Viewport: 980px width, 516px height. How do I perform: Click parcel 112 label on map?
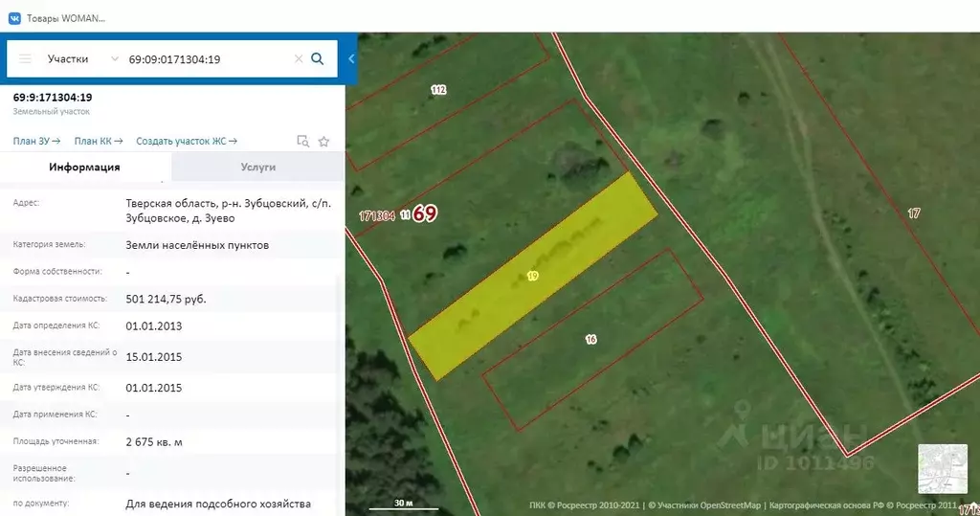click(438, 90)
